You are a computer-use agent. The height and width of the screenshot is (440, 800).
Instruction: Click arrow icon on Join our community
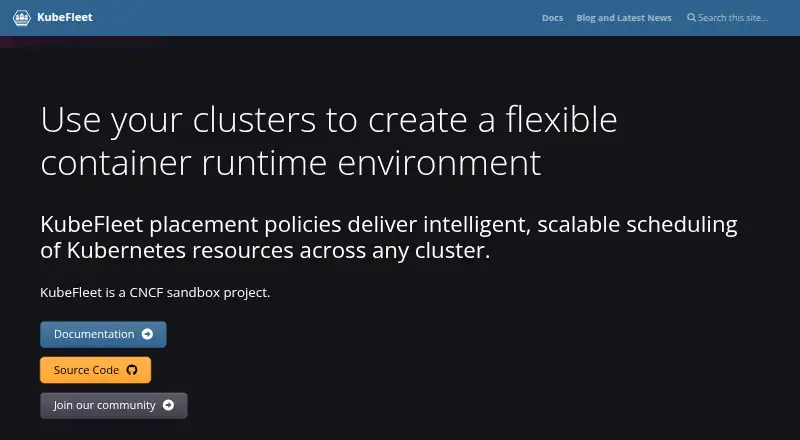pyautogui.click(x=168, y=405)
